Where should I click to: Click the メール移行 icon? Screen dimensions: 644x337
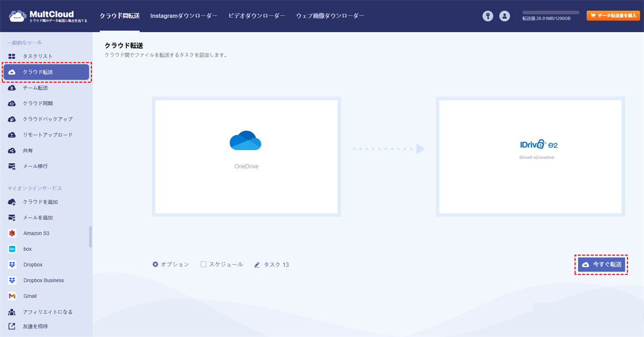point(12,166)
